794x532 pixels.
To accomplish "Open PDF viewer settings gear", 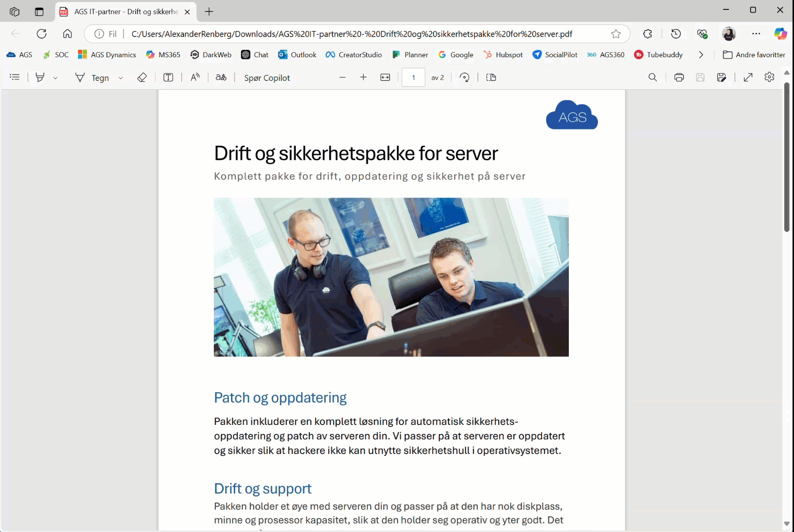I will pyautogui.click(x=769, y=77).
